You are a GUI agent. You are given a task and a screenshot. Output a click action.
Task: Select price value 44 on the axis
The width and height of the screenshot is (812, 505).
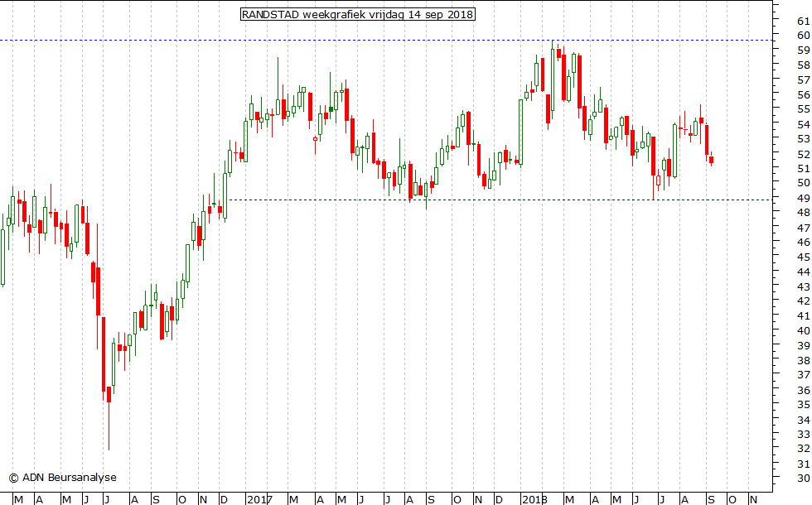[x=803, y=272]
